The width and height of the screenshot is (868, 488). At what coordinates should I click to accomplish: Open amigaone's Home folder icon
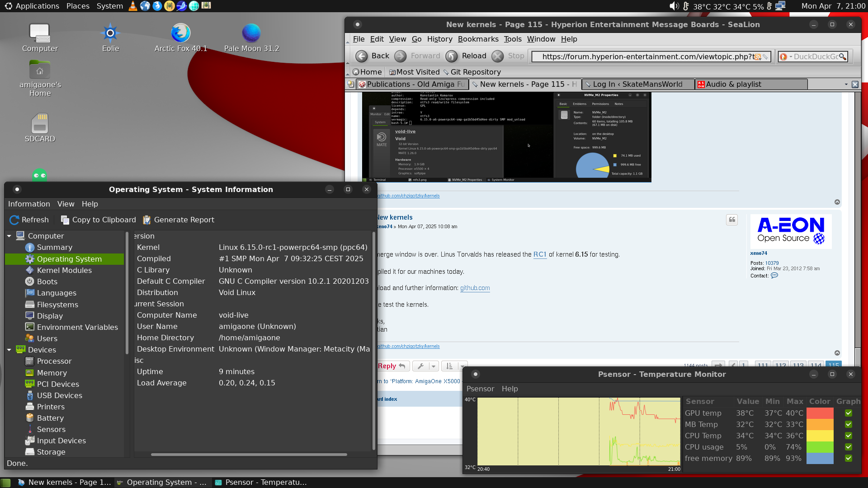tap(40, 79)
